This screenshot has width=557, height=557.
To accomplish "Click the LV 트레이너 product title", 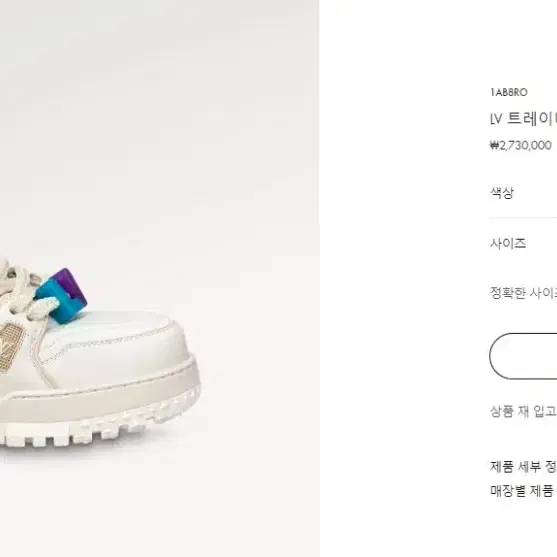I will pos(523,119).
